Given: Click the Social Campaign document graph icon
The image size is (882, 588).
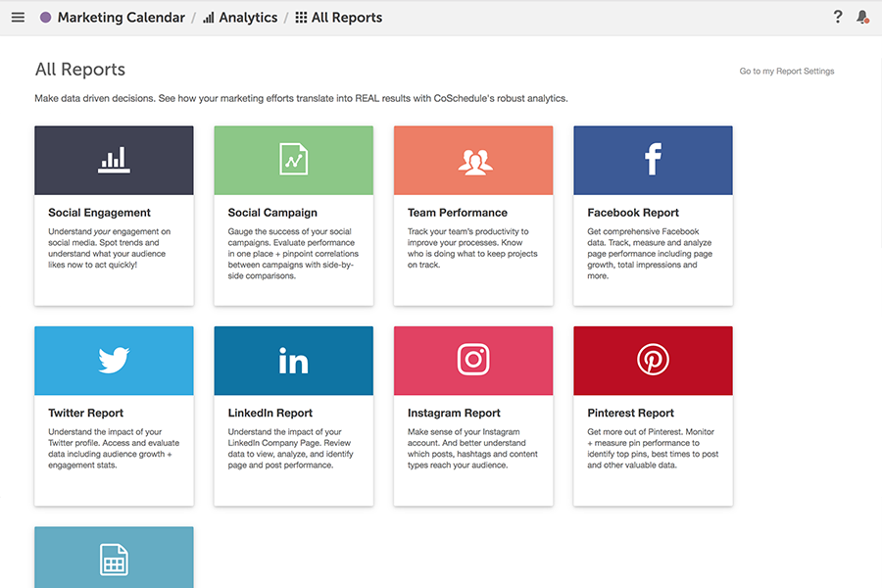Looking at the screenshot, I should [x=294, y=159].
